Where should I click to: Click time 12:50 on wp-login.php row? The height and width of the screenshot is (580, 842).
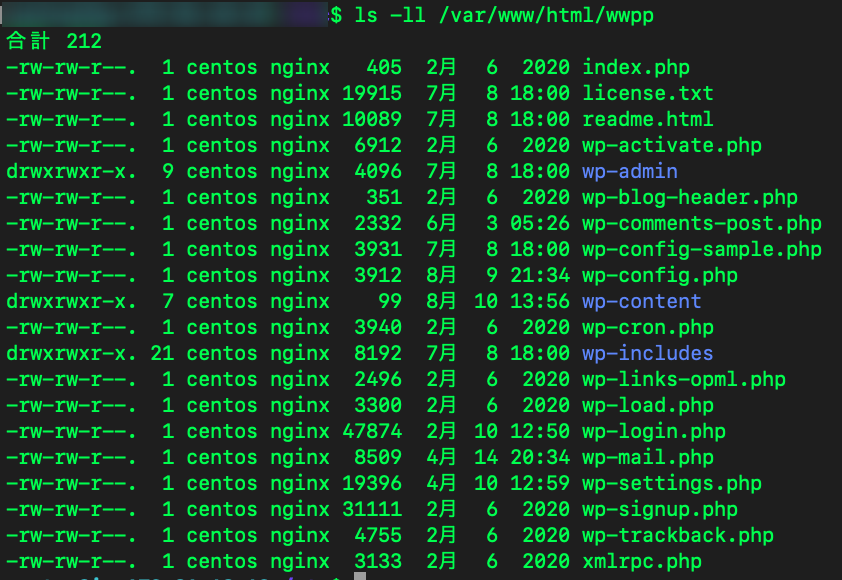(x=540, y=432)
